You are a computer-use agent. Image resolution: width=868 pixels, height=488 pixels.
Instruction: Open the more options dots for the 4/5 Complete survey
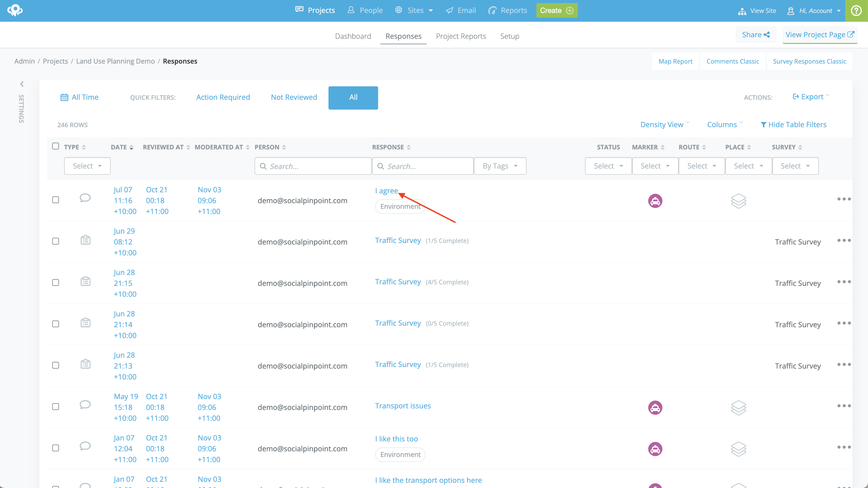click(844, 282)
